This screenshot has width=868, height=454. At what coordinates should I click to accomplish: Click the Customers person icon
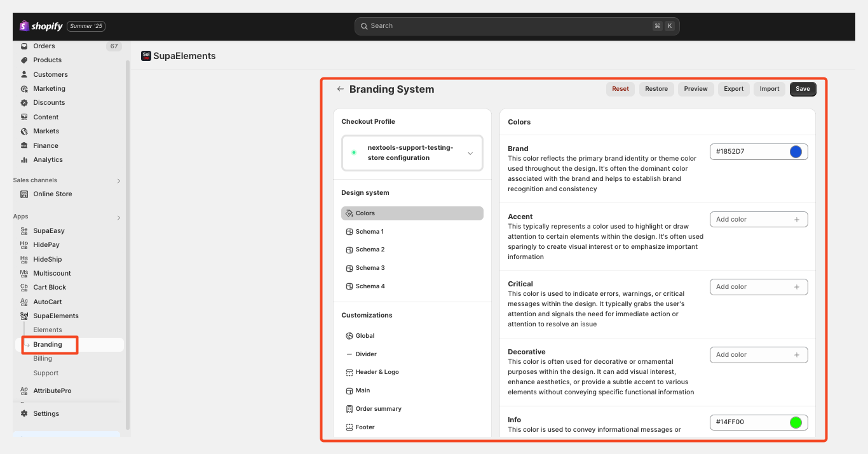coord(24,74)
